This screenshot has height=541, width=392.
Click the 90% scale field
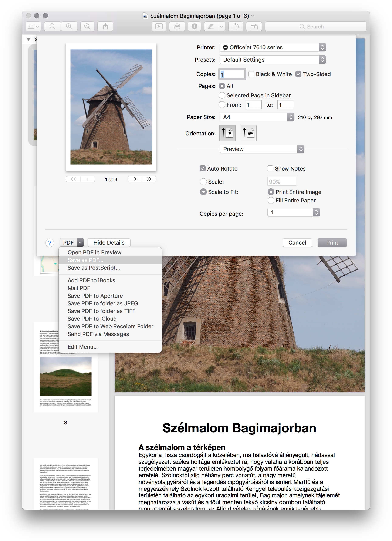tap(282, 182)
